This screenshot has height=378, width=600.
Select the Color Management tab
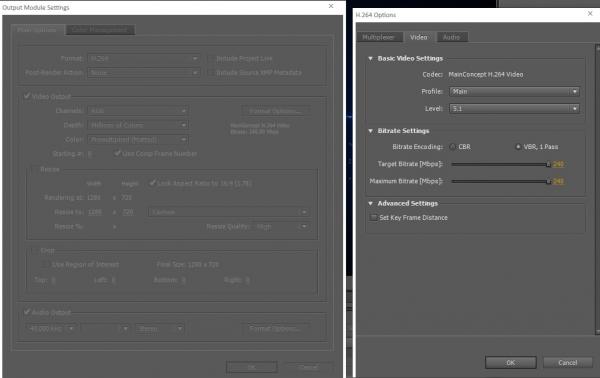pyautogui.click(x=100, y=29)
